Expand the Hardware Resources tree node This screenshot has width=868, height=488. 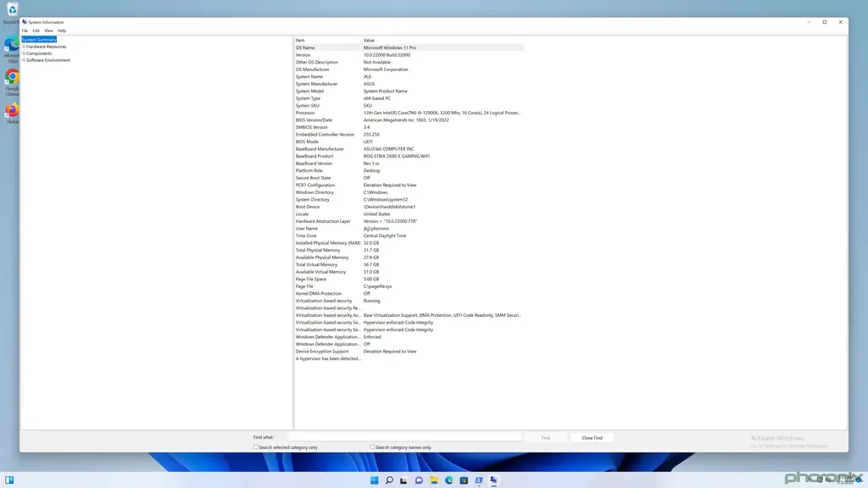(24, 47)
